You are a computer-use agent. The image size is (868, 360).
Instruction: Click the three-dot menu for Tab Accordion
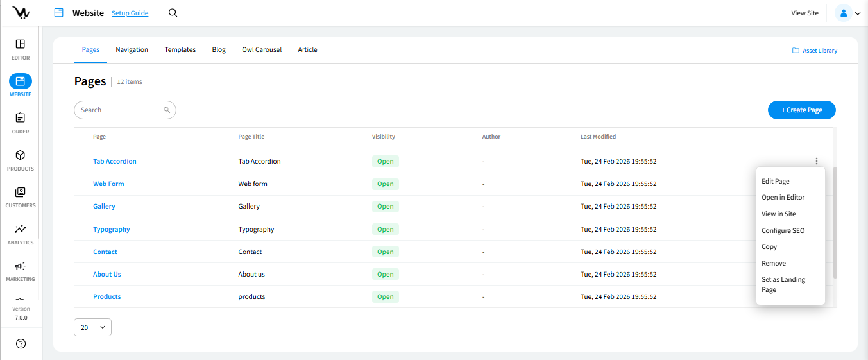click(x=816, y=161)
